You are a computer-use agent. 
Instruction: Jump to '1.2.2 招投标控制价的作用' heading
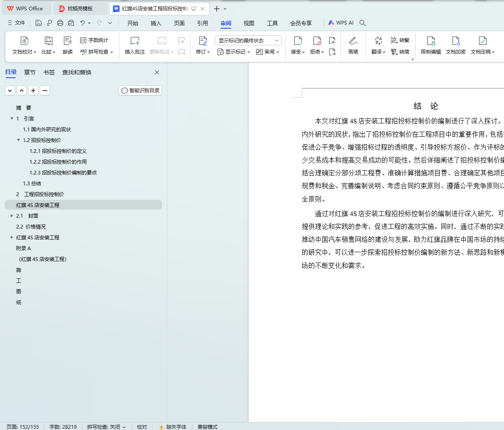pos(58,162)
